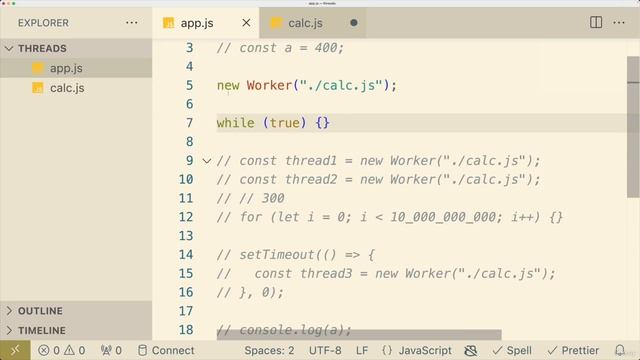Screen dimensions: 640x360
Task: Split the editor to the right
Action: point(596,22)
